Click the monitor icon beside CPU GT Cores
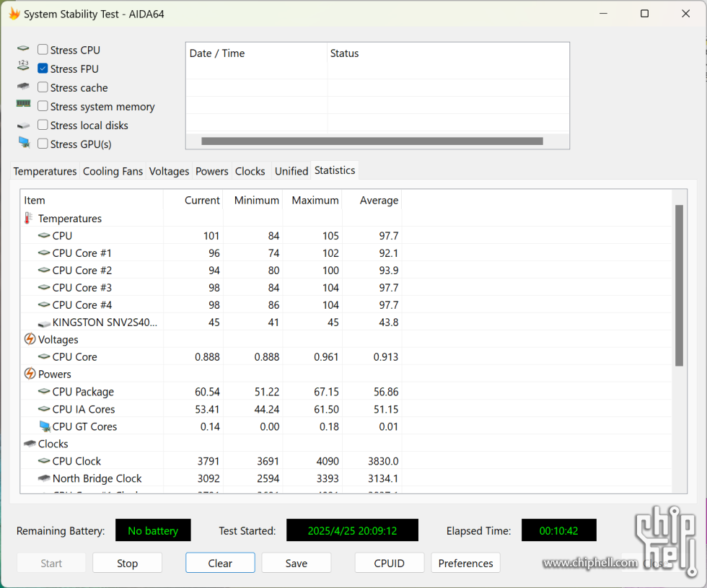The height and width of the screenshot is (588, 707). (45, 426)
